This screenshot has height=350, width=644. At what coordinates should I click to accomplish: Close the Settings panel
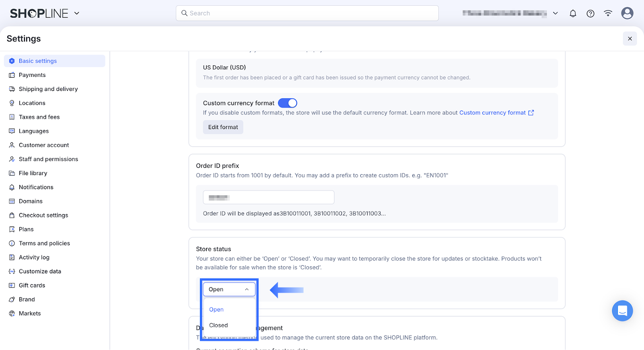630,39
